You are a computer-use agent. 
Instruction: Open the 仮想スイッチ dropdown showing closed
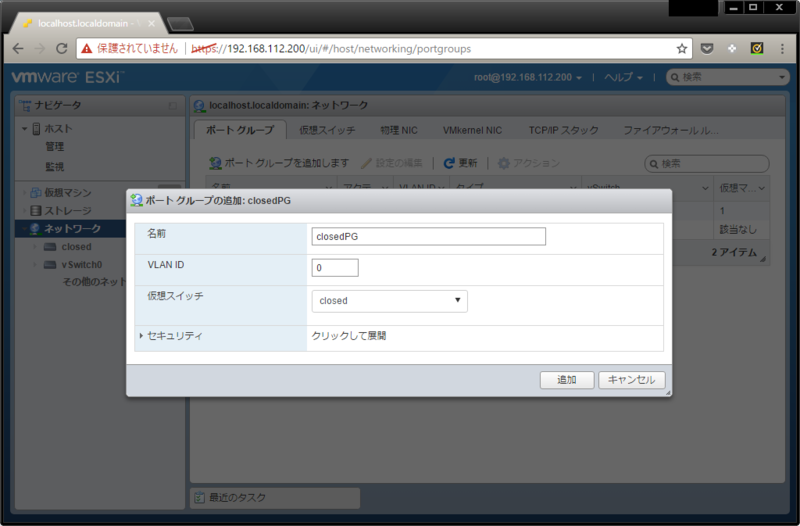389,301
